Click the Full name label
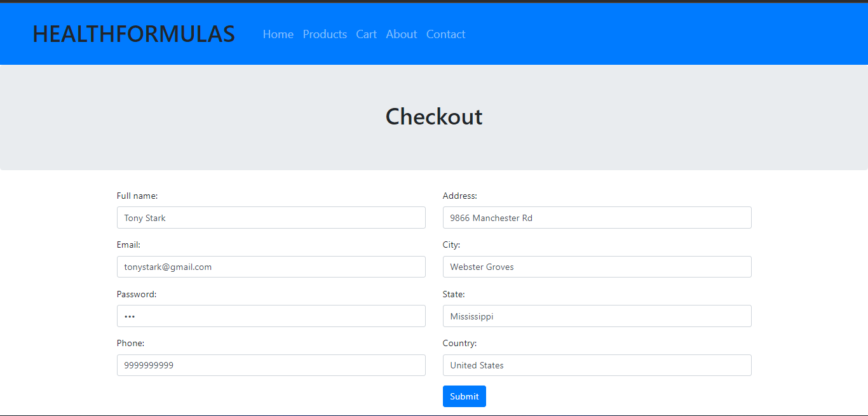 click(137, 196)
